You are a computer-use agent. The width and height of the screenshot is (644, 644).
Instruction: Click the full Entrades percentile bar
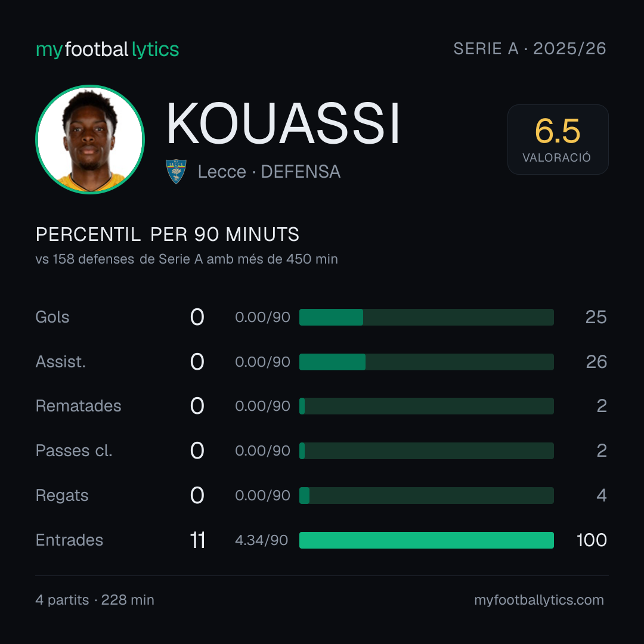[x=426, y=540]
